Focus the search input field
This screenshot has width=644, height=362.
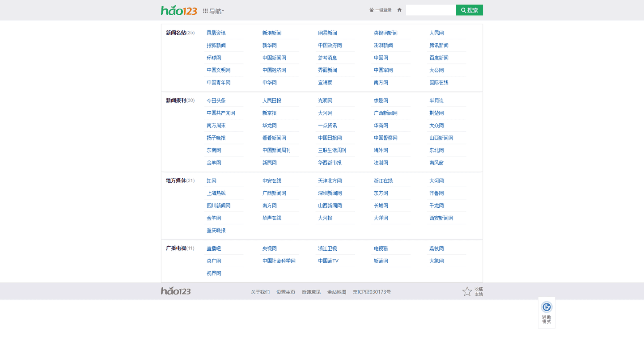(x=431, y=10)
